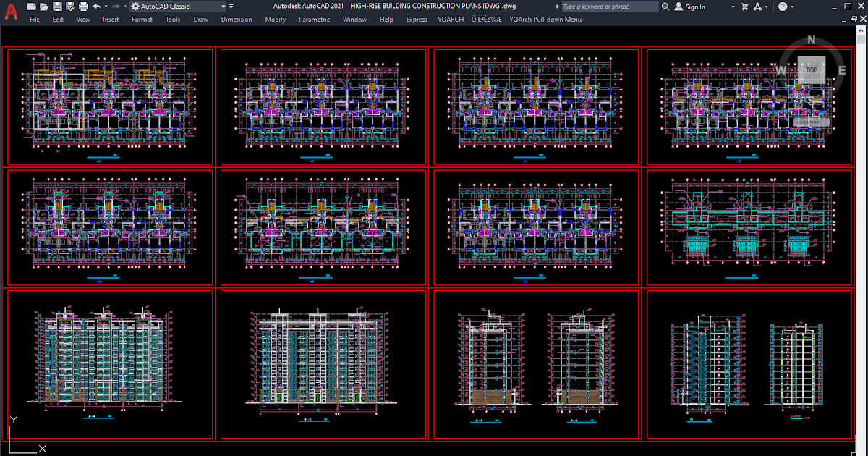Save the current drawing
The image size is (868, 456).
click(x=58, y=6)
